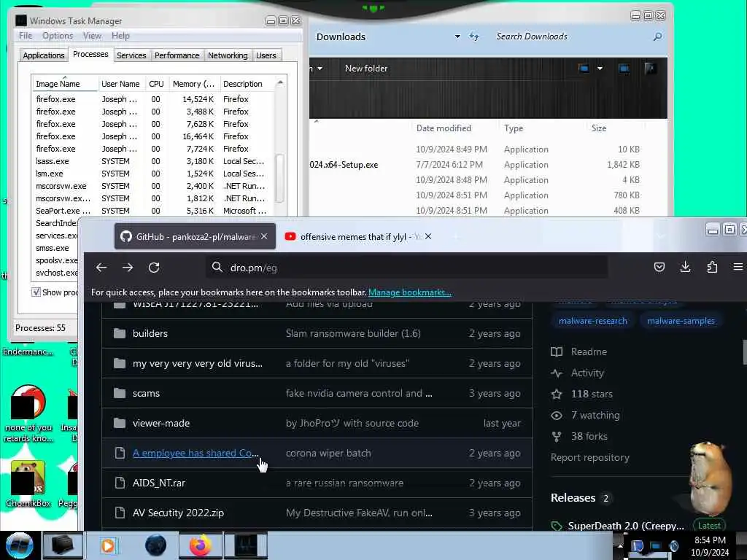Reload the Firefox page
747x560 pixels.
tap(154, 268)
